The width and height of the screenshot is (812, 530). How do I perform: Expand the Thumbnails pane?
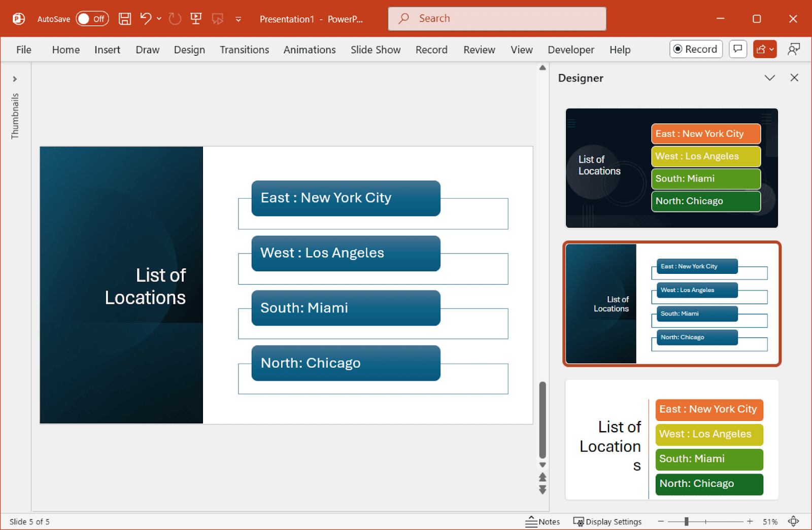click(x=15, y=79)
